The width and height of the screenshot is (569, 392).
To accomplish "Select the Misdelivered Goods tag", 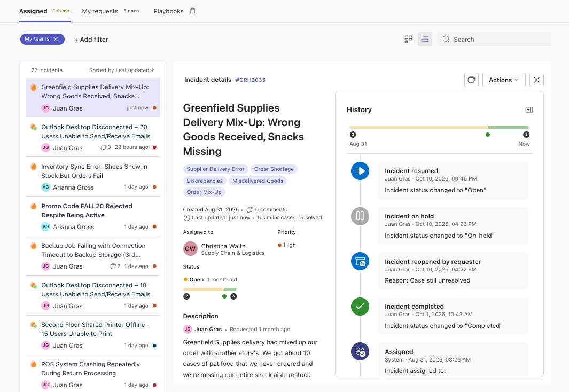I will [258, 181].
